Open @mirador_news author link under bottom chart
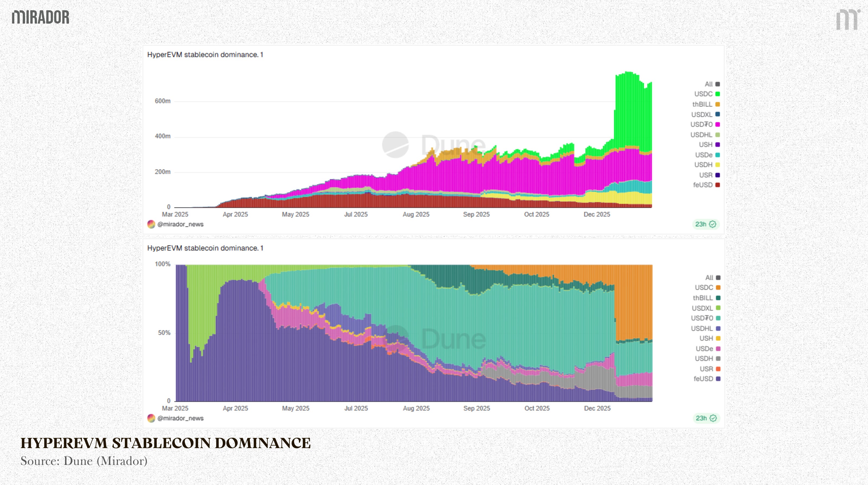 tap(180, 418)
